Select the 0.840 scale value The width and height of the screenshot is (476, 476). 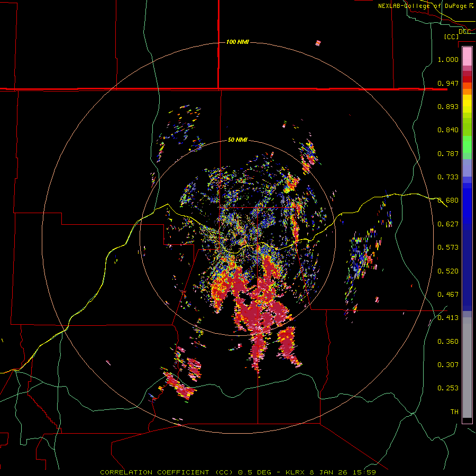(x=448, y=130)
